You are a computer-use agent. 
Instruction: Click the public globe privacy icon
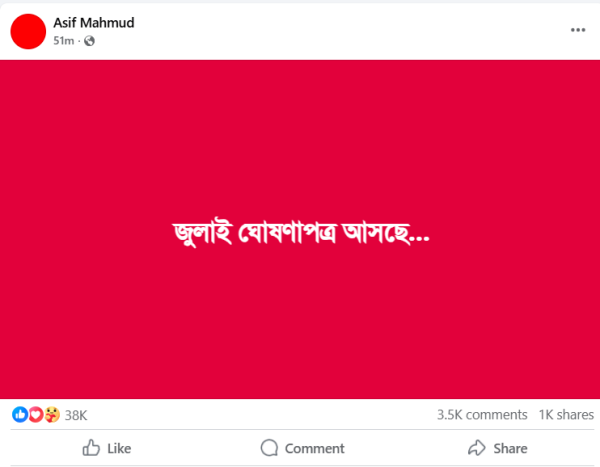pos(89,41)
